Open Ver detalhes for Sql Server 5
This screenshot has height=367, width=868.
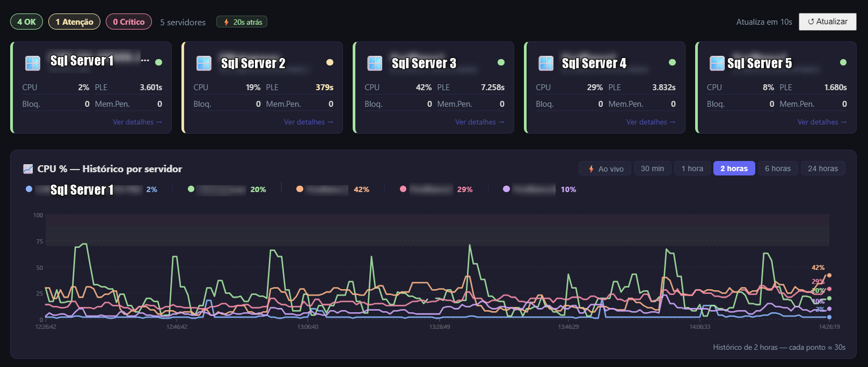tap(822, 122)
